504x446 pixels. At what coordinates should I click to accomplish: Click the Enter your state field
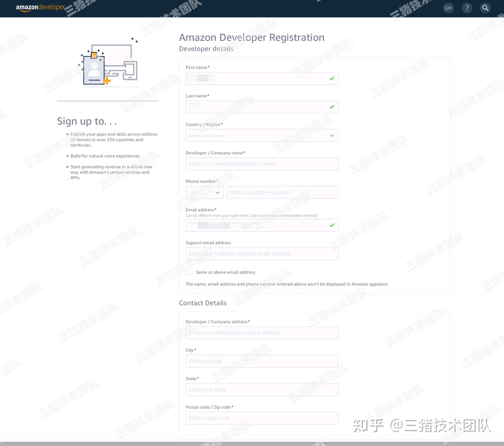coord(262,389)
